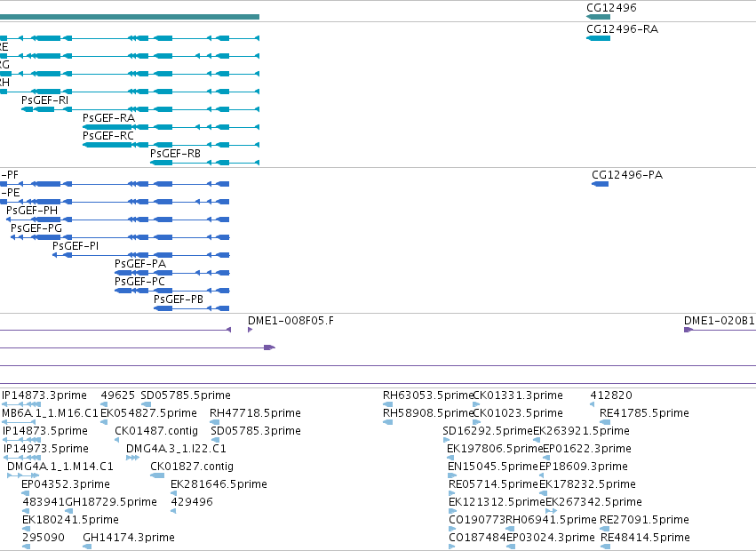Open the RH58908.5prime EST label
The width and height of the screenshot is (756, 551).
pos(428,413)
